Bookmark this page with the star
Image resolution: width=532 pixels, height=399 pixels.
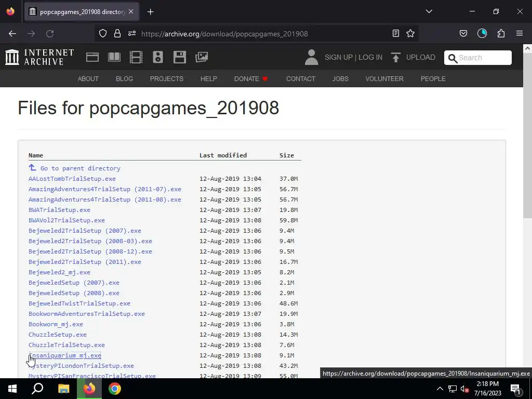click(410, 33)
